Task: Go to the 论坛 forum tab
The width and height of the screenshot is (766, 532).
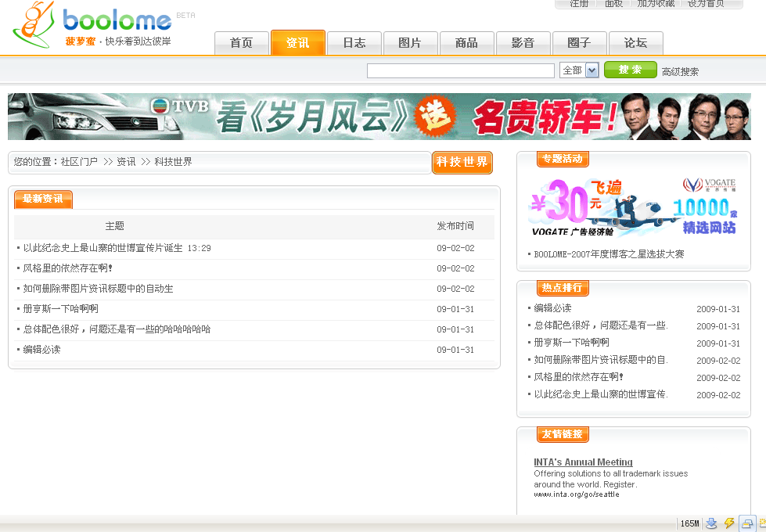Action: tap(635, 43)
